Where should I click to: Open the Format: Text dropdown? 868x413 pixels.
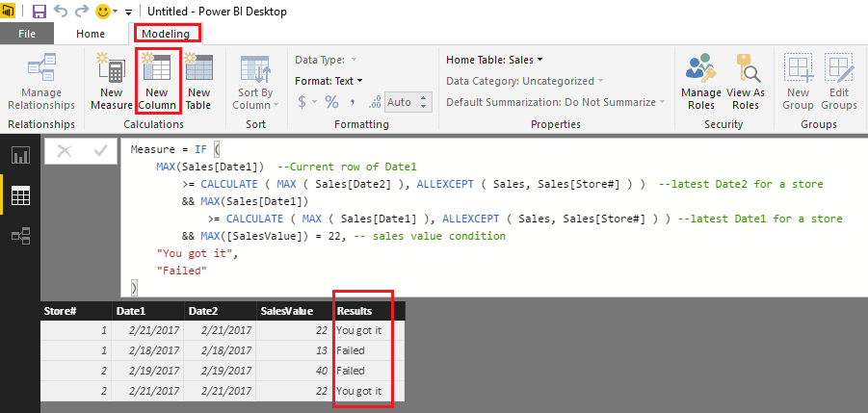tap(329, 81)
